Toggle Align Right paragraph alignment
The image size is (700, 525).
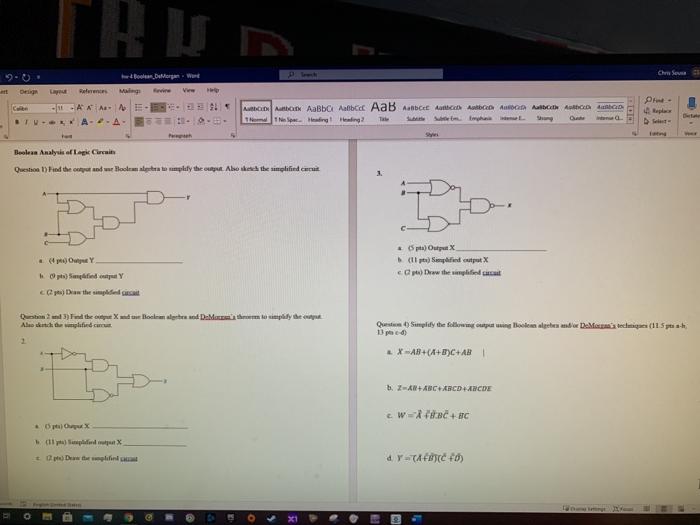[158, 121]
